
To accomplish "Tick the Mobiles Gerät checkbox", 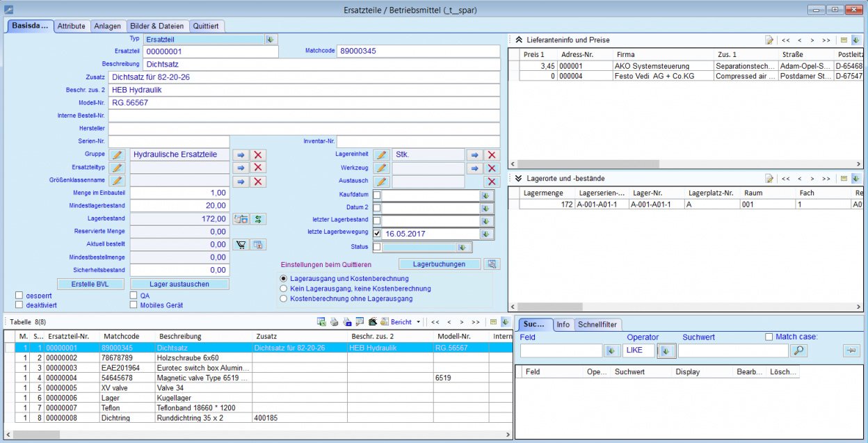I will (x=134, y=305).
